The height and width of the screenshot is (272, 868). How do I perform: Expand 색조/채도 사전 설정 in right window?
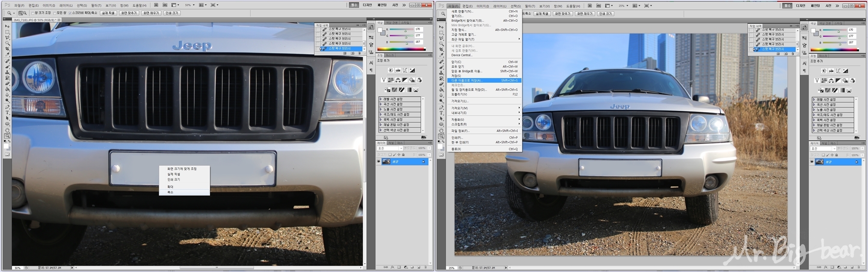(x=814, y=115)
